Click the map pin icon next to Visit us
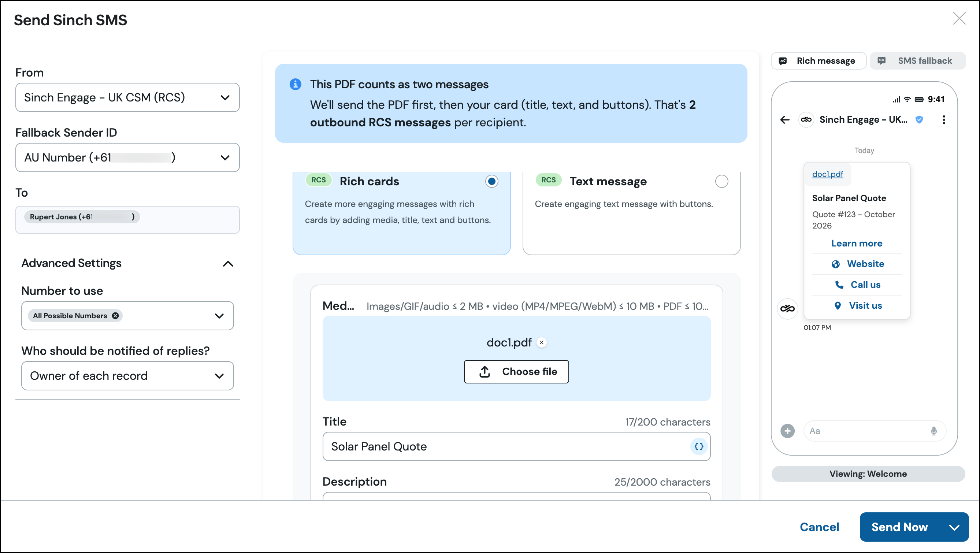The image size is (980, 553). coord(838,305)
